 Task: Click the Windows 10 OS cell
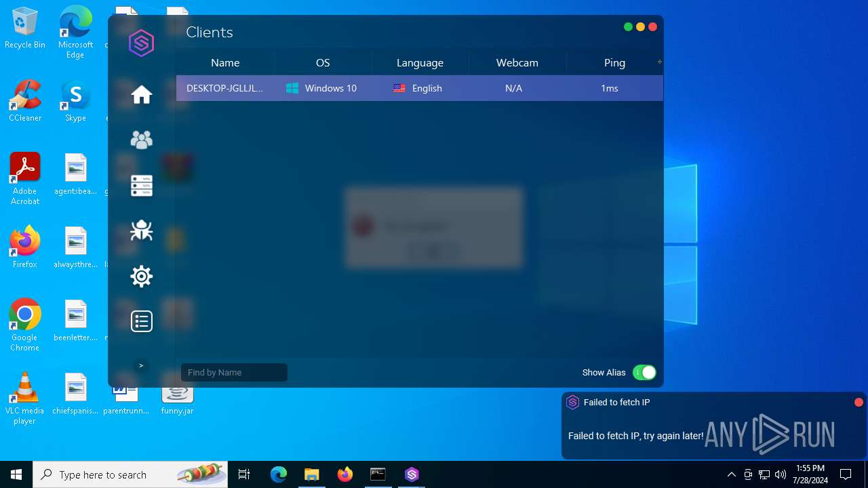321,88
